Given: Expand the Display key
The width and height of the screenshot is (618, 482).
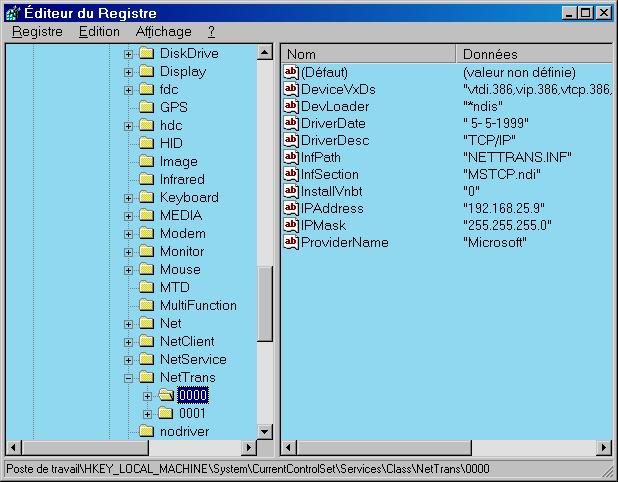Looking at the screenshot, I should [x=128, y=72].
